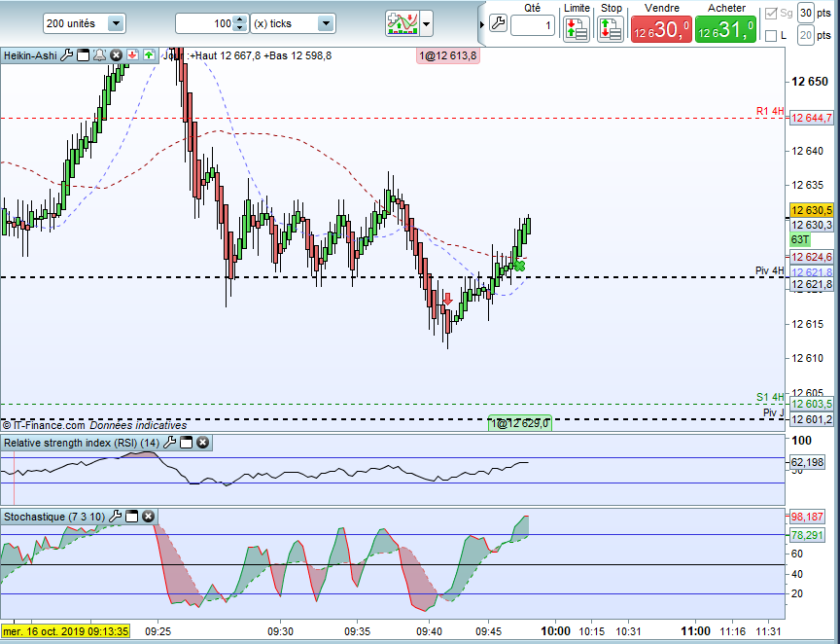Click the 09:25 time axis label
The image size is (840, 644).
[x=158, y=631]
